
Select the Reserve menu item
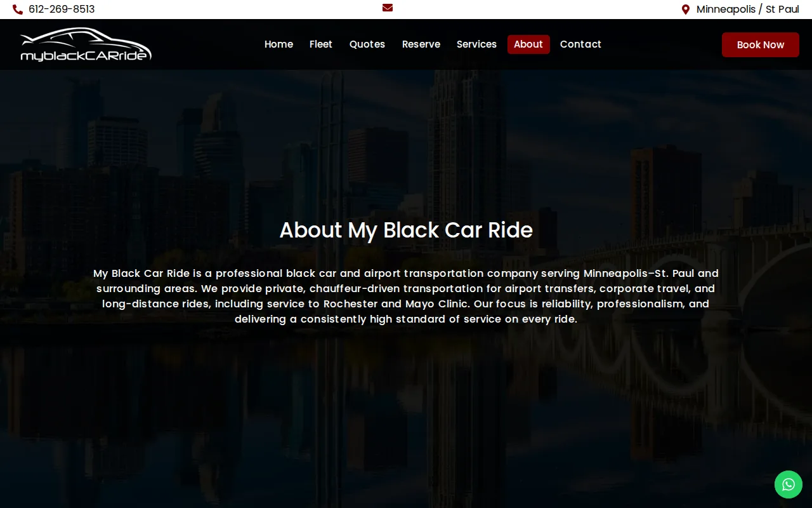pyautogui.click(x=421, y=44)
